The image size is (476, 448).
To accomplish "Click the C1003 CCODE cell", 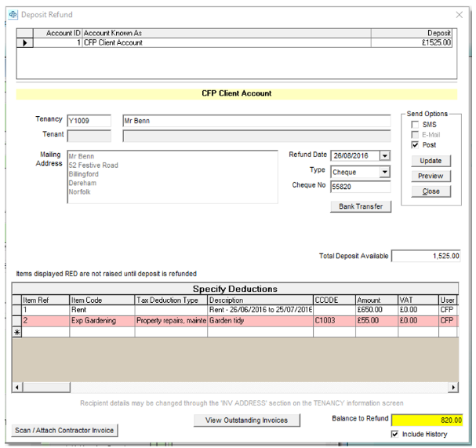I will (x=334, y=321).
